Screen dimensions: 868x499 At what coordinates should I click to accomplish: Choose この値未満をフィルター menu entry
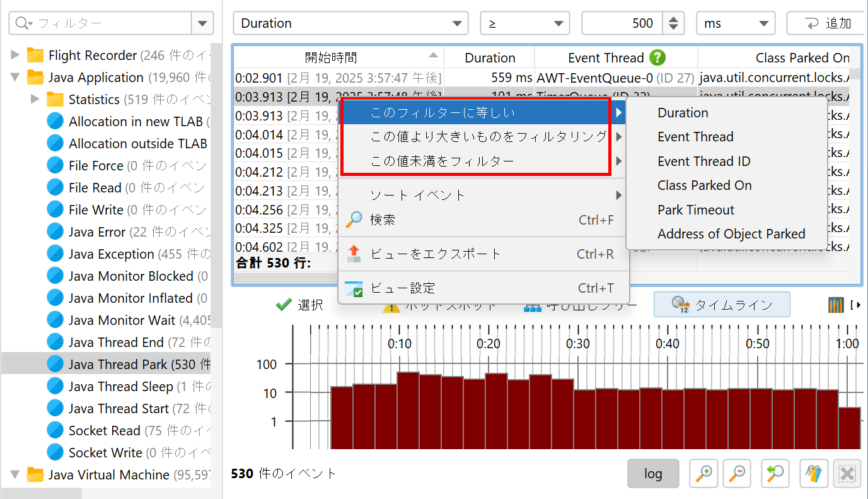[483, 161]
